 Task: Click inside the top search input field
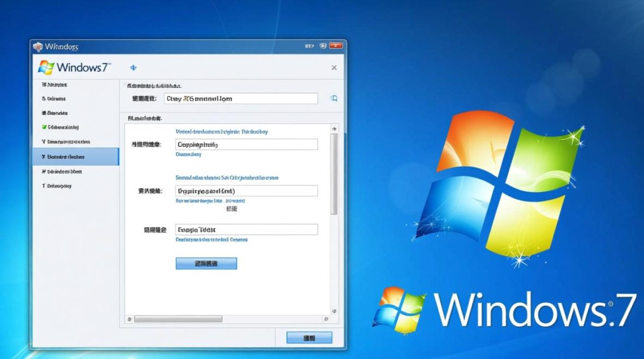[240, 98]
